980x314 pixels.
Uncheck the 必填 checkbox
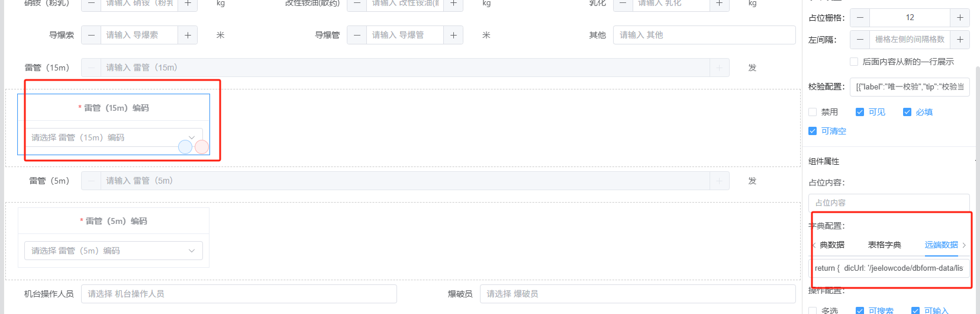907,112
